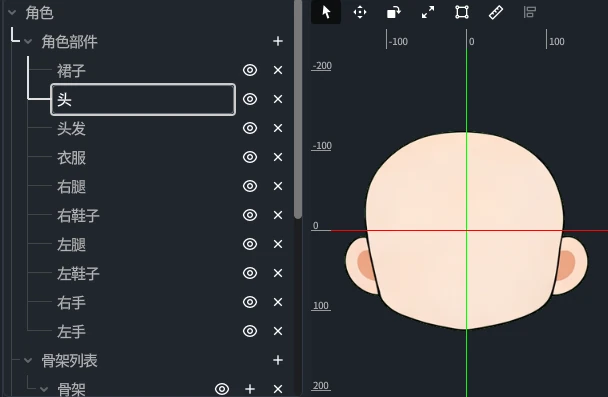The height and width of the screenshot is (397, 608).
Task: Pick the bounding box transform tool
Action: 462,12
